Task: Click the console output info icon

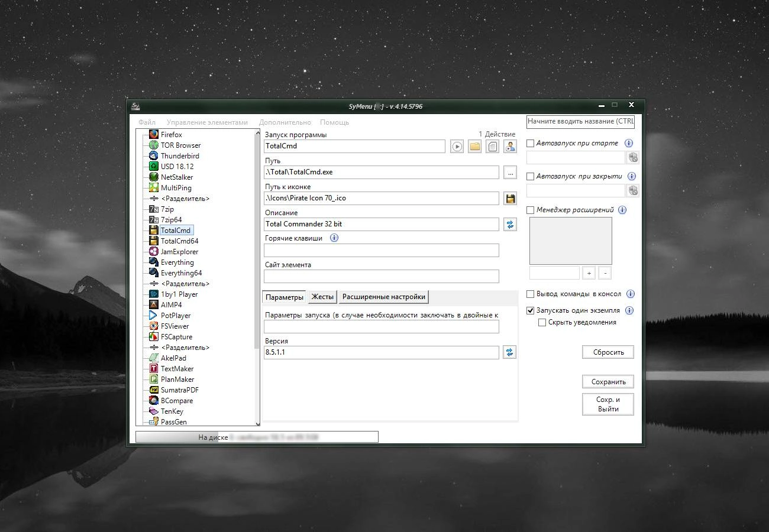Action: [631, 294]
